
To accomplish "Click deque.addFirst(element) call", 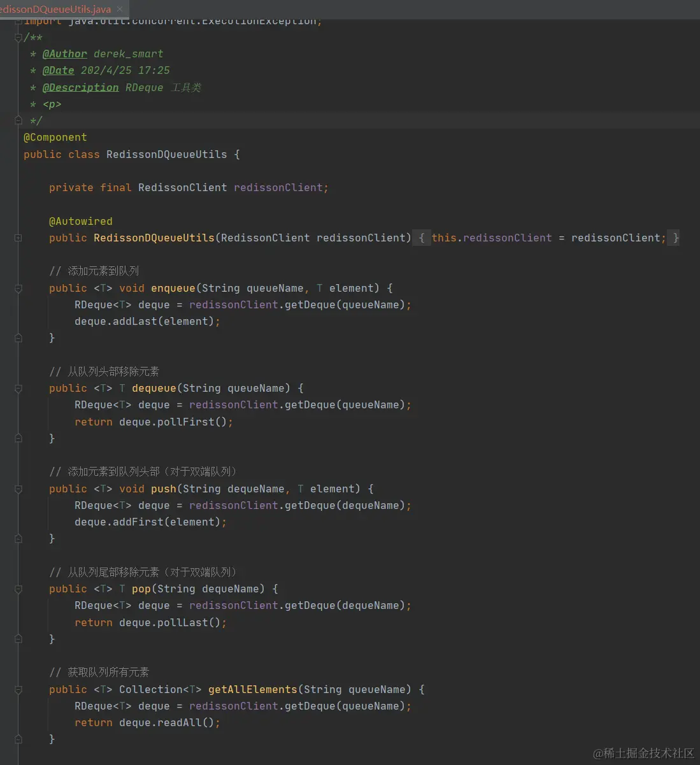I will 148,522.
